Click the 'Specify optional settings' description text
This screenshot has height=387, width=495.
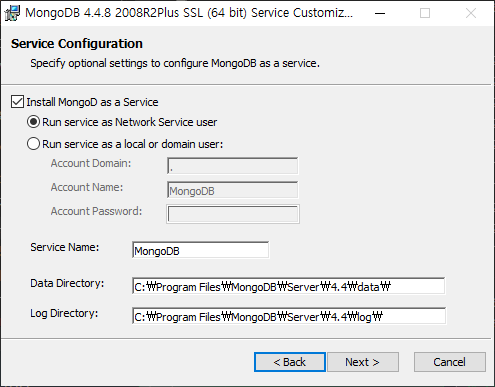[175, 63]
